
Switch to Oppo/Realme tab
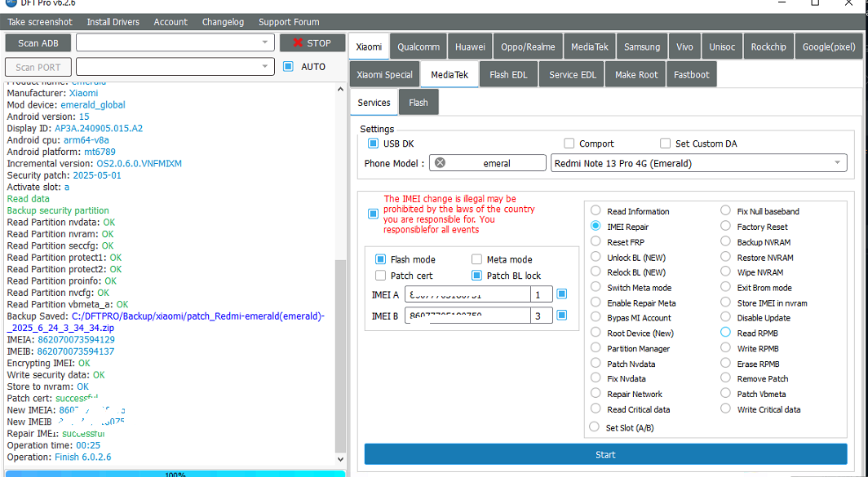pos(528,46)
